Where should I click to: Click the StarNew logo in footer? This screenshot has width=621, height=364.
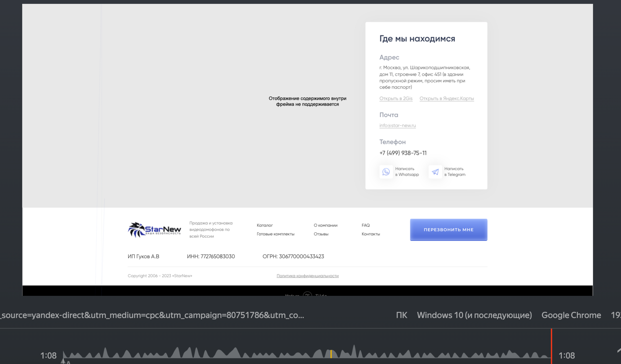[x=154, y=230]
